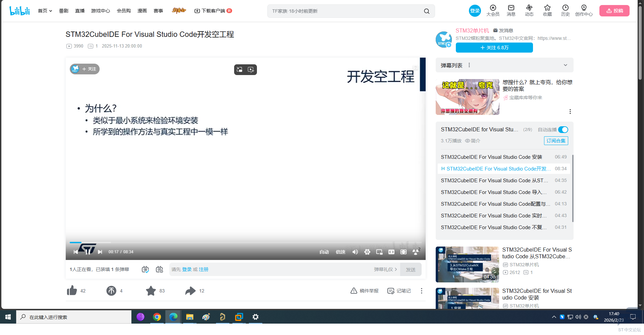Open 消息 messages icon
This screenshot has height=335, width=644.
click(511, 11)
